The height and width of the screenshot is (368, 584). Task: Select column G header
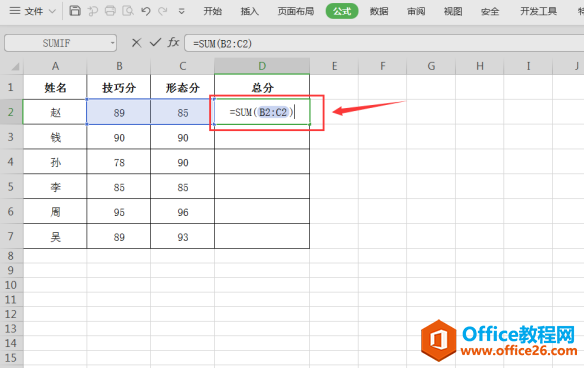[x=431, y=66]
